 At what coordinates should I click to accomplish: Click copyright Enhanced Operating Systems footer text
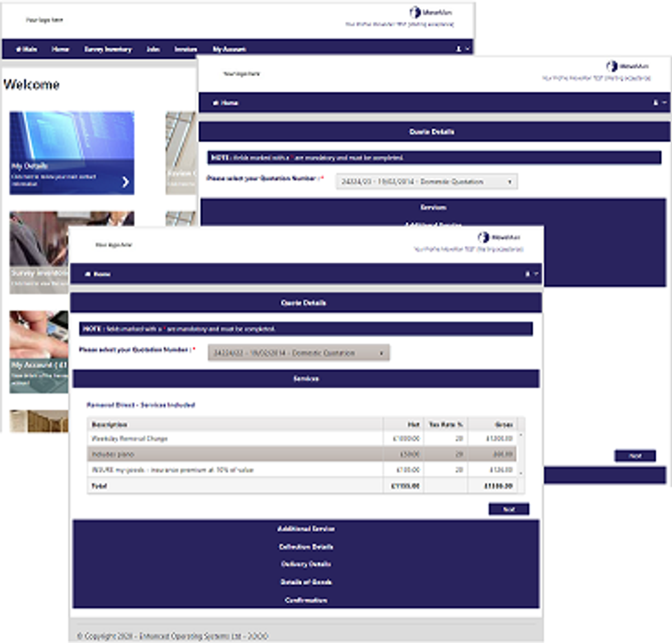[172, 636]
